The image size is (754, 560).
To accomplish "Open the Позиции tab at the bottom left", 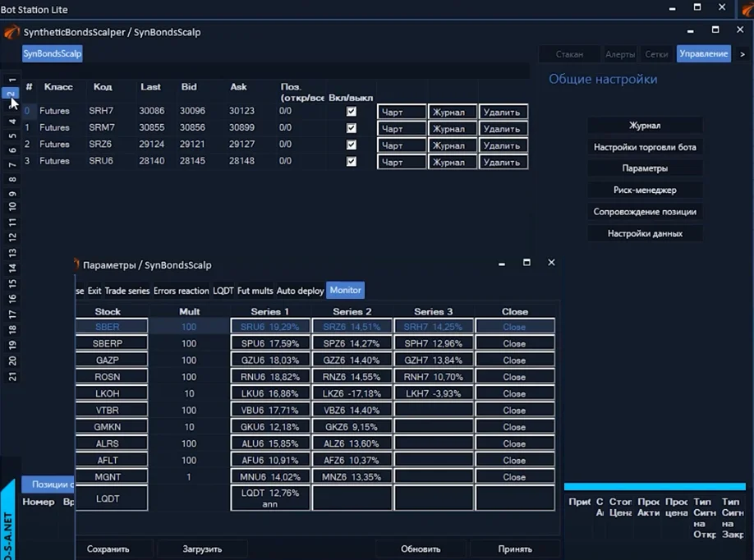I will (48, 484).
